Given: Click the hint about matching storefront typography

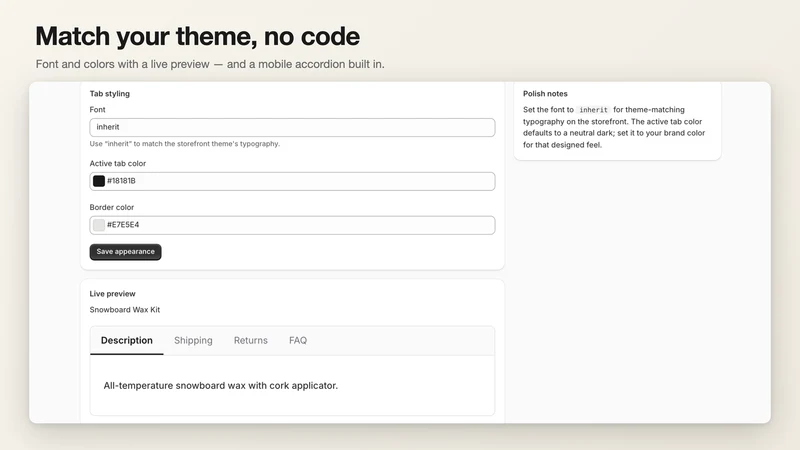Looking at the screenshot, I should [185, 144].
